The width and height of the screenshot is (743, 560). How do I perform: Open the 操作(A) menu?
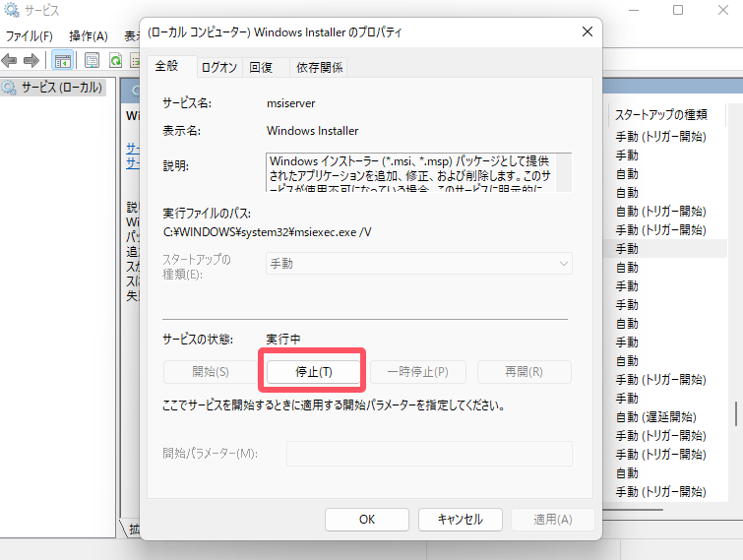[89, 36]
